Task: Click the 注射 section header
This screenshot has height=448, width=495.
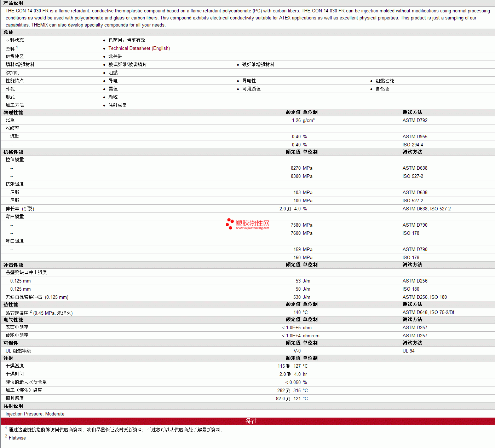Action: click(8, 358)
